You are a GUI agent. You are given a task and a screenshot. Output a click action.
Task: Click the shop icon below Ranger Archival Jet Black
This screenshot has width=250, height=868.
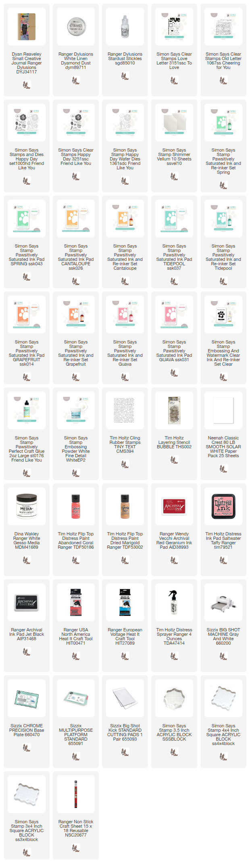(x=27, y=652)
